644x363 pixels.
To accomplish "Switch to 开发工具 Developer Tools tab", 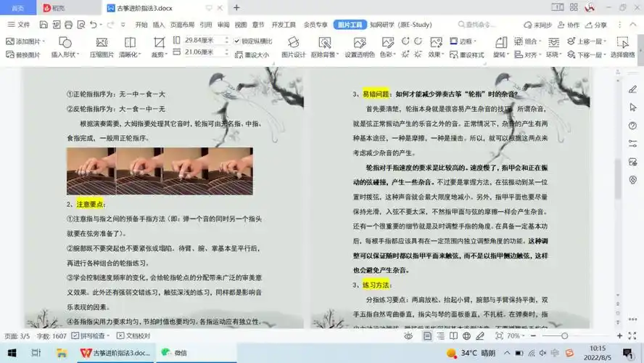I will point(284,25).
